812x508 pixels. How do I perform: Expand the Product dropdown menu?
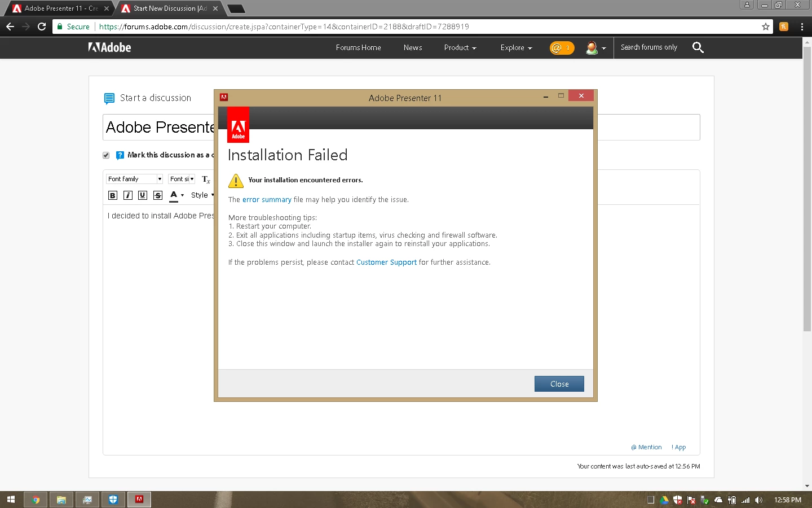click(x=460, y=48)
